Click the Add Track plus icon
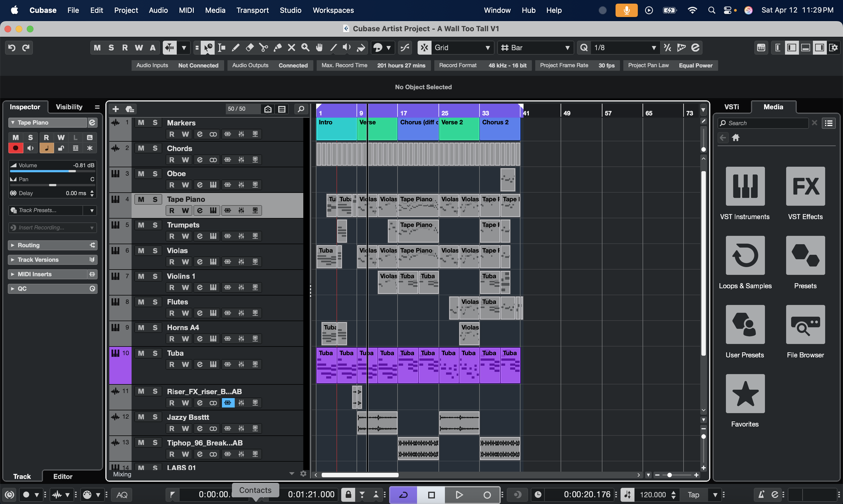The height and width of the screenshot is (504, 843). point(115,109)
